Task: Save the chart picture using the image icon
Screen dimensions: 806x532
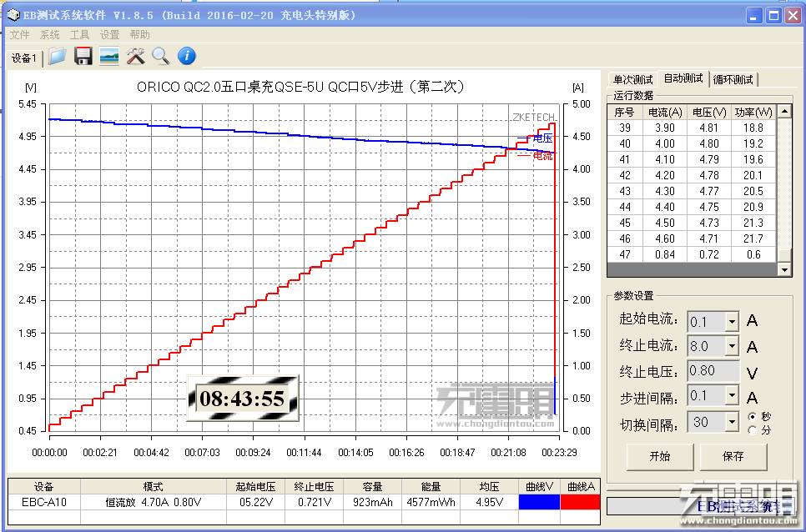Action: [109, 56]
